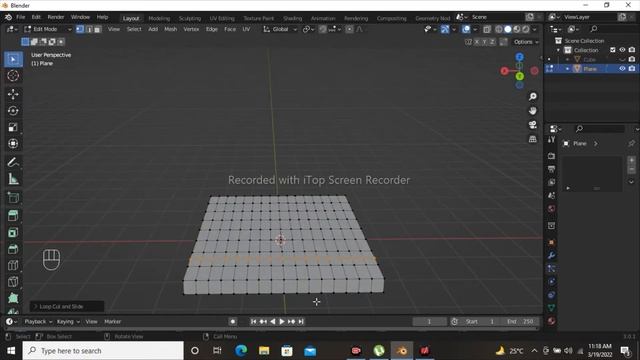Play the animation forward
640x360 pixels.
(x=282, y=322)
